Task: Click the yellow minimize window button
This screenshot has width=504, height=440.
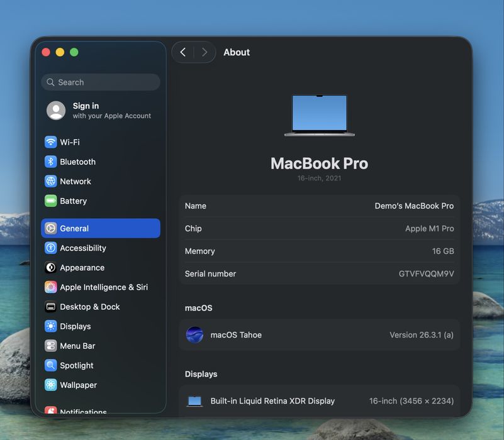Action: [60, 52]
